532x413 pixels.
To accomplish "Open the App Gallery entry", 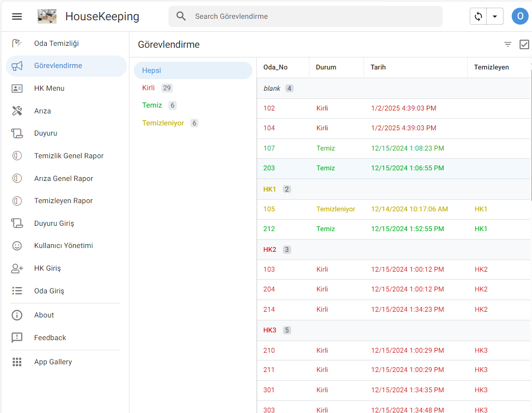I will tap(67, 362).
